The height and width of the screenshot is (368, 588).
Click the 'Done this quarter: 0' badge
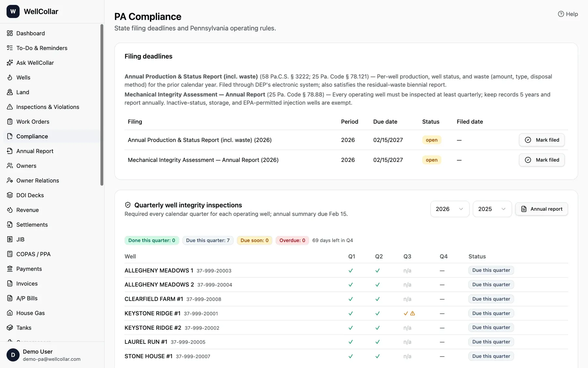pyautogui.click(x=152, y=240)
